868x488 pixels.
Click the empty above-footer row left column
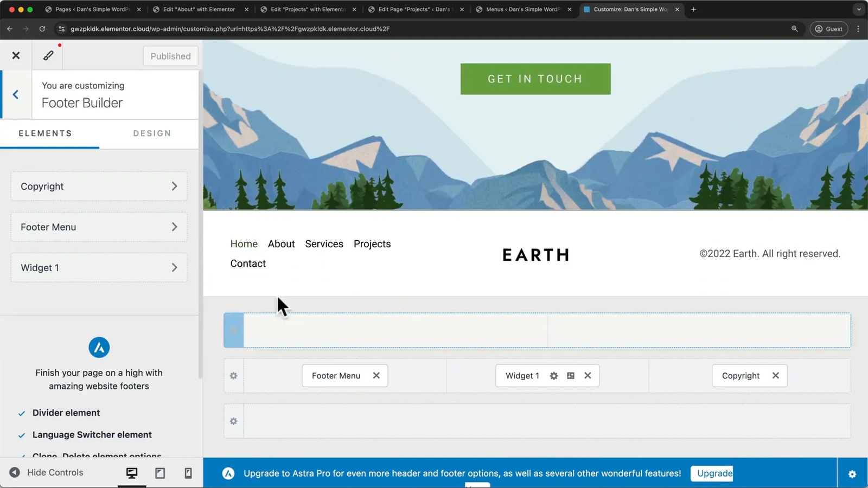pos(395,330)
